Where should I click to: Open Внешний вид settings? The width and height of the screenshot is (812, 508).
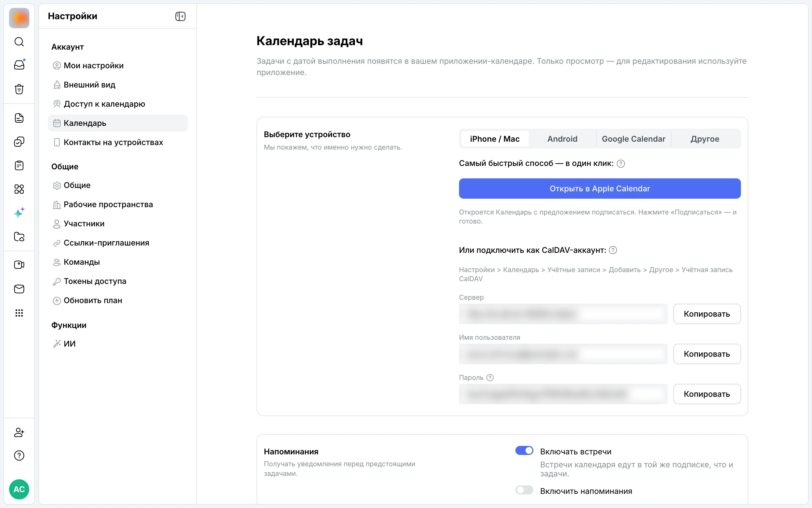(x=118, y=85)
